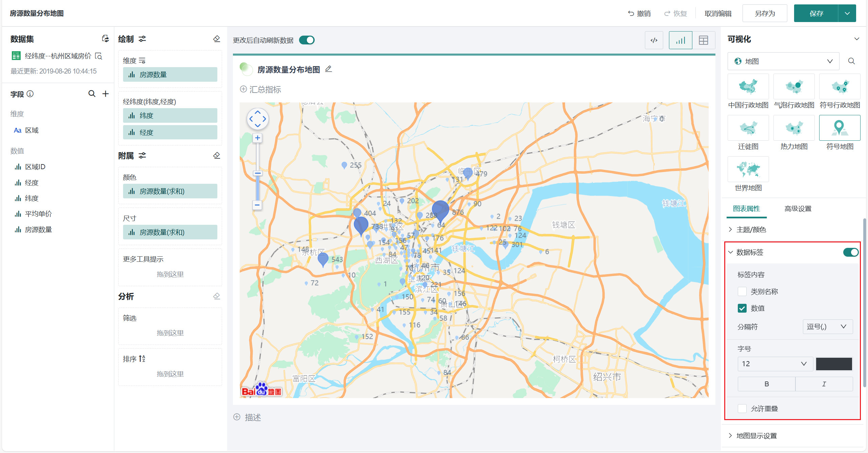The image size is (868, 453).
Task: Click the code view icon
Action: coord(654,40)
